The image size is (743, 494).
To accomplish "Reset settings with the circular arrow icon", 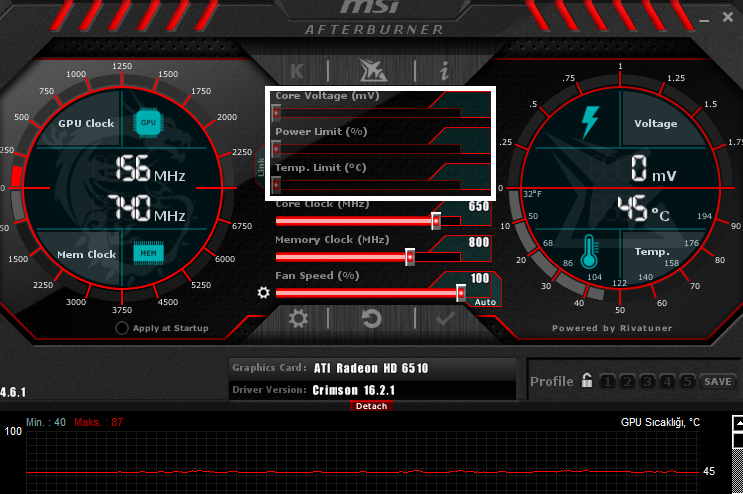I will (x=372, y=318).
